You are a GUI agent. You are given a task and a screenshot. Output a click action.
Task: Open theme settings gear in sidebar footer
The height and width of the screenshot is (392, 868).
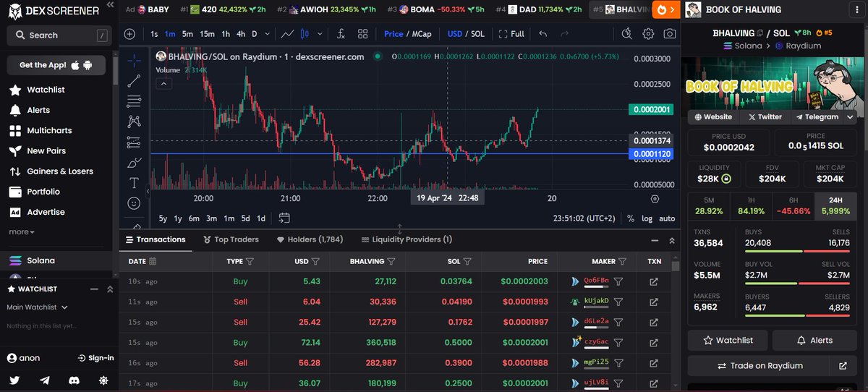[103, 380]
